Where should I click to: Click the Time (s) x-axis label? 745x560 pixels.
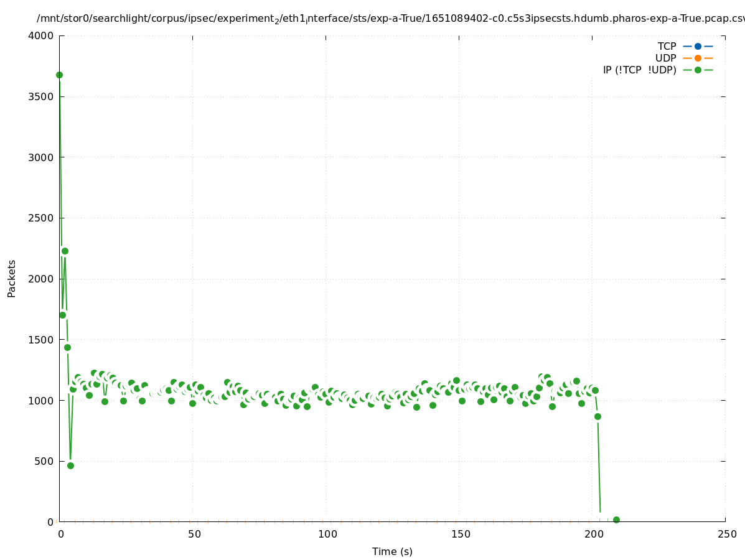tap(392, 551)
